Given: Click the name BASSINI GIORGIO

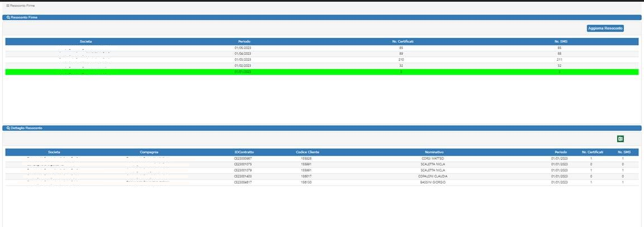Looking at the screenshot, I should point(433,182).
